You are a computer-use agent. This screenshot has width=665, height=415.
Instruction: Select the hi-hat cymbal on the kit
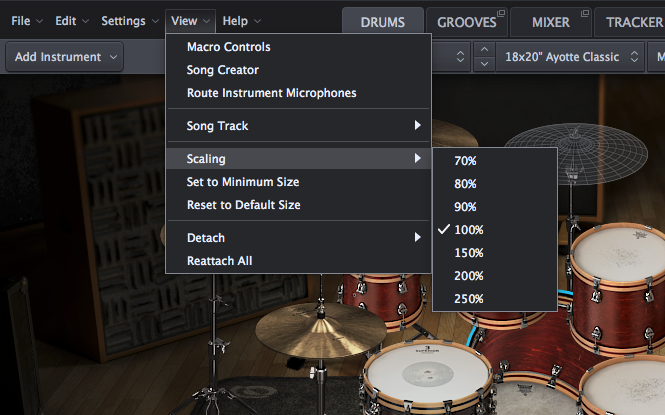[320, 331]
